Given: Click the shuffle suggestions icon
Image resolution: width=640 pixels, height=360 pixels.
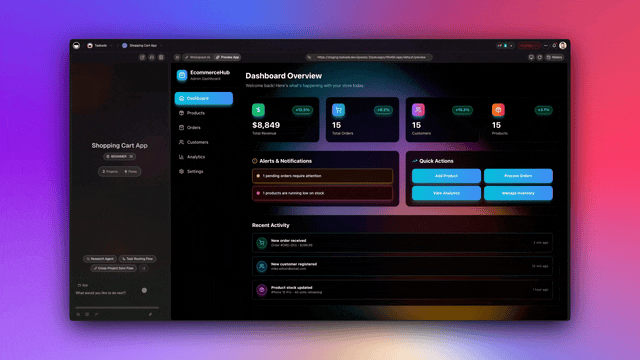Looking at the screenshot, I should click(144, 268).
